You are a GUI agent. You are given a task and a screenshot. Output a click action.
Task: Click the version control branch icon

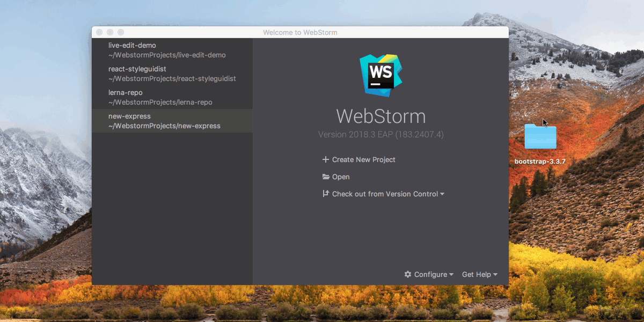pyautogui.click(x=325, y=194)
